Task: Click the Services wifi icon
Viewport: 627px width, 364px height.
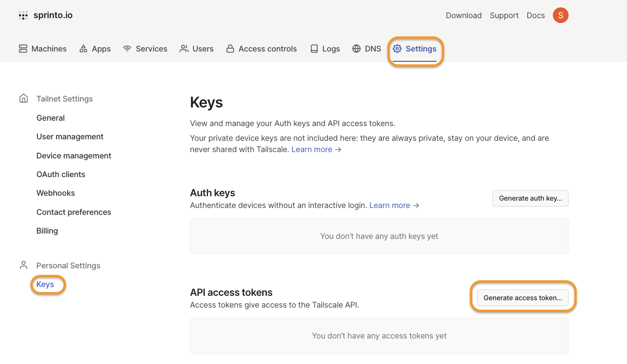Action: (127, 49)
